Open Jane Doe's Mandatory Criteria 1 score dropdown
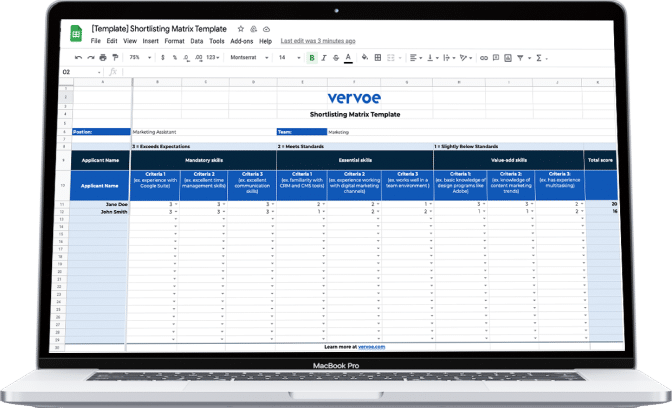672x408 pixels. 176,204
